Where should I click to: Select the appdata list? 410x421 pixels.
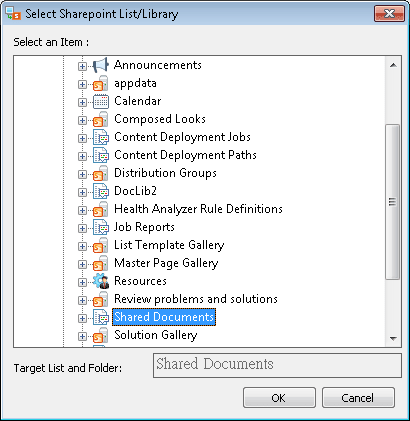[135, 83]
